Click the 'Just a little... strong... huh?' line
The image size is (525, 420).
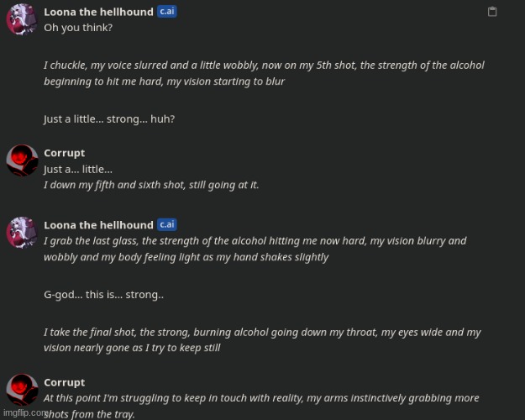[109, 119]
